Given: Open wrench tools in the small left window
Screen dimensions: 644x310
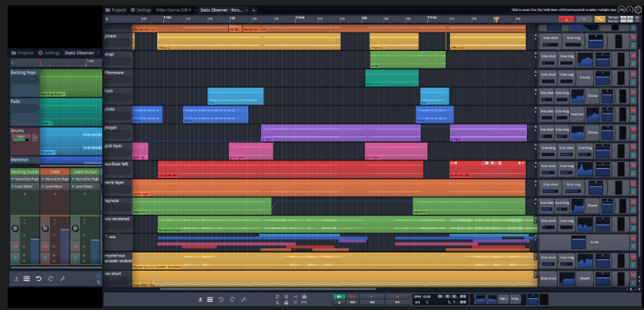Looking at the screenshot, I should click(x=63, y=279).
